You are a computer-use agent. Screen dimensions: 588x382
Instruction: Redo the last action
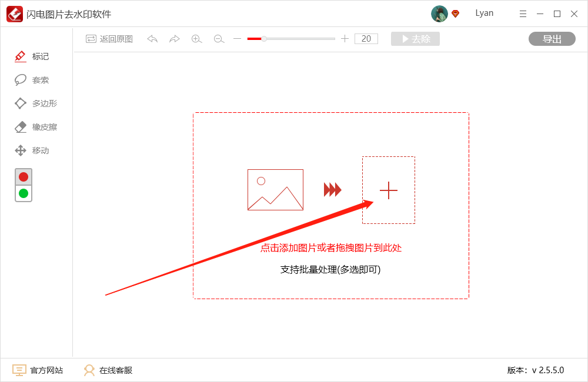(175, 39)
